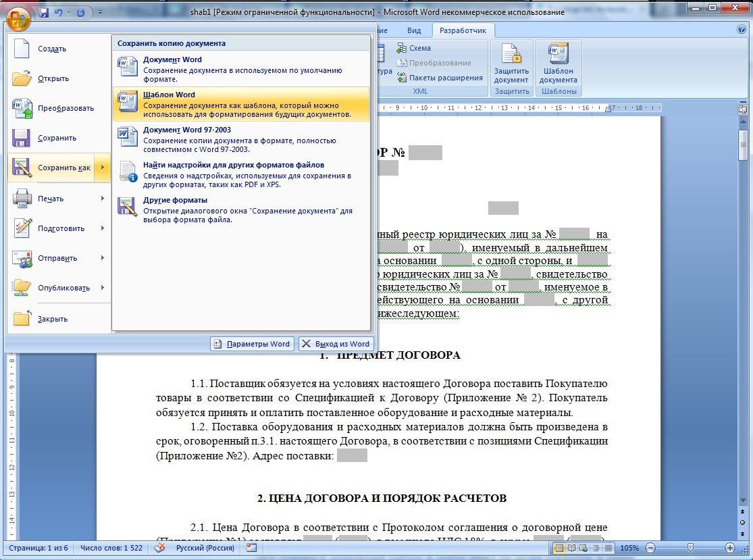
Task: Save as Шаблон Word template
Action: tap(241, 104)
